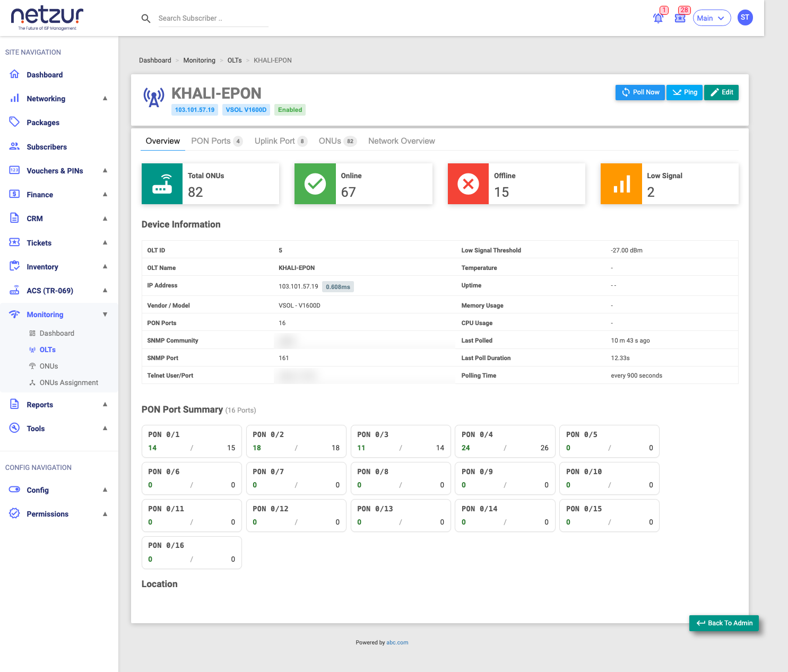Click the Dashboard home icon in sidebar
The image size is (788, 672).
pos(15,74)
